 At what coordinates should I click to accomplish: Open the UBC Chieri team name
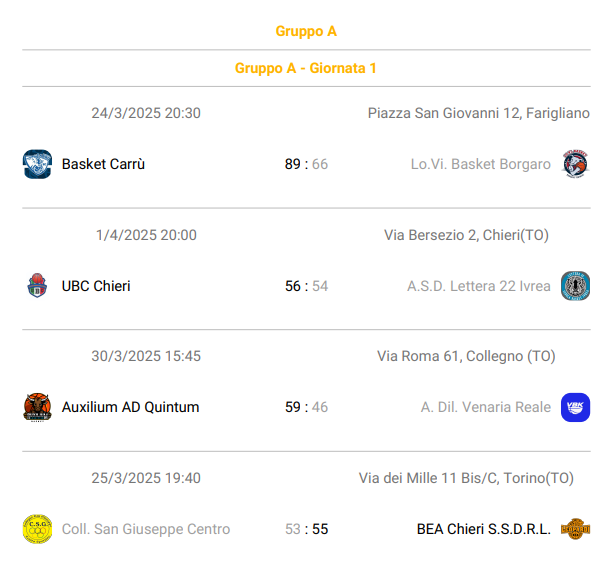(x=96, y=286)
